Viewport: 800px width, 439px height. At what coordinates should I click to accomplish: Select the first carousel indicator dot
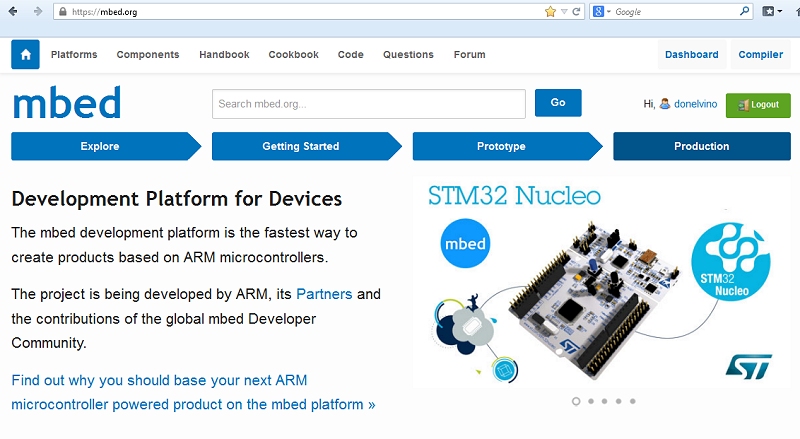click(x=576, y=401)
